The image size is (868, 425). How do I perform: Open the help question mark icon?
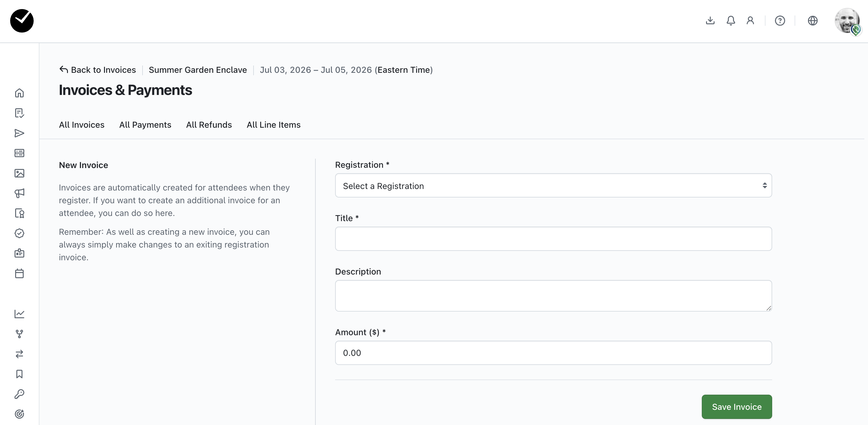(780, 21)
